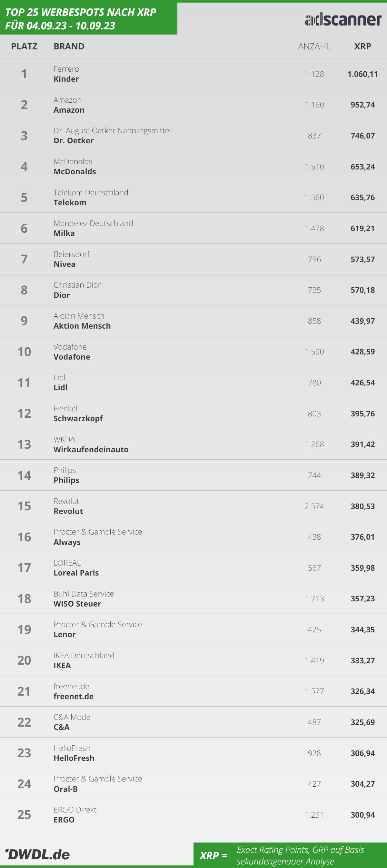Select the Telekom row at rank 5
The width and height of the screenshot is (387, 868).
[x=193, y=198]
